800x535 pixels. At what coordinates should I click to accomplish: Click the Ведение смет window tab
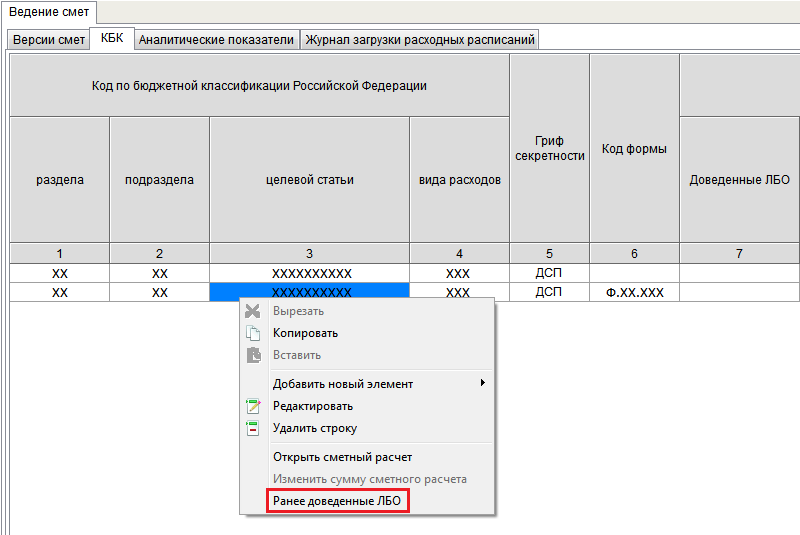[48, 11]
